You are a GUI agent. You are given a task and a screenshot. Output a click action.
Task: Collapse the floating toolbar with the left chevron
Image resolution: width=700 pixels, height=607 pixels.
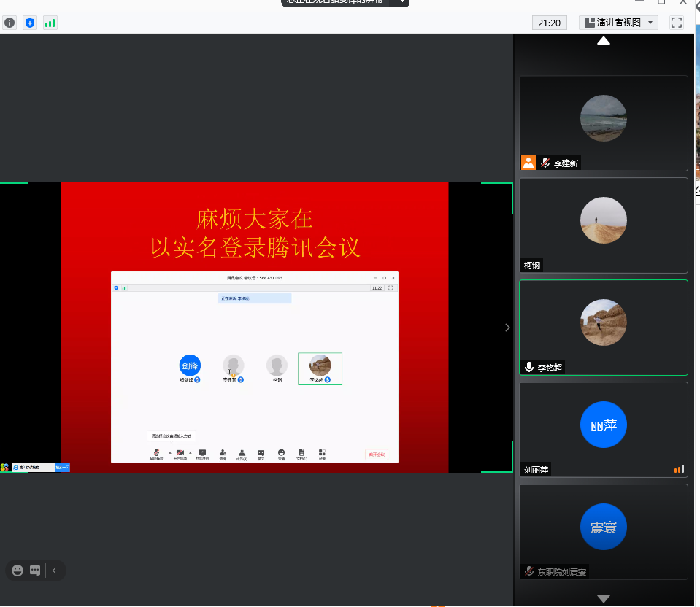(55, 571)
